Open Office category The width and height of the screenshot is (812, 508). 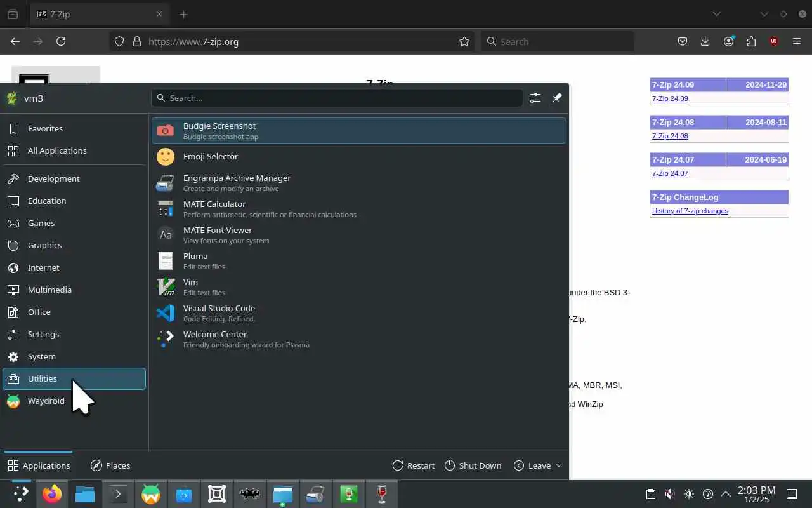coord(74,312)
